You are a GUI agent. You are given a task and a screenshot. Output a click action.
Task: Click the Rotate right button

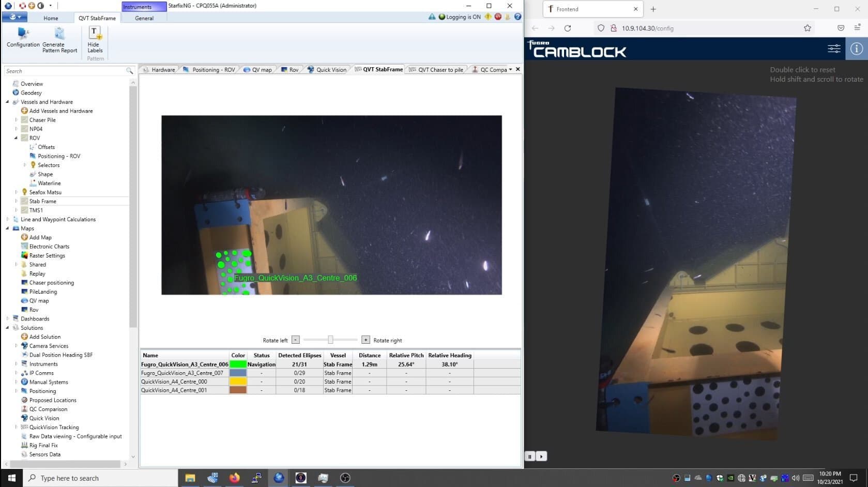(x=366, y=340)
